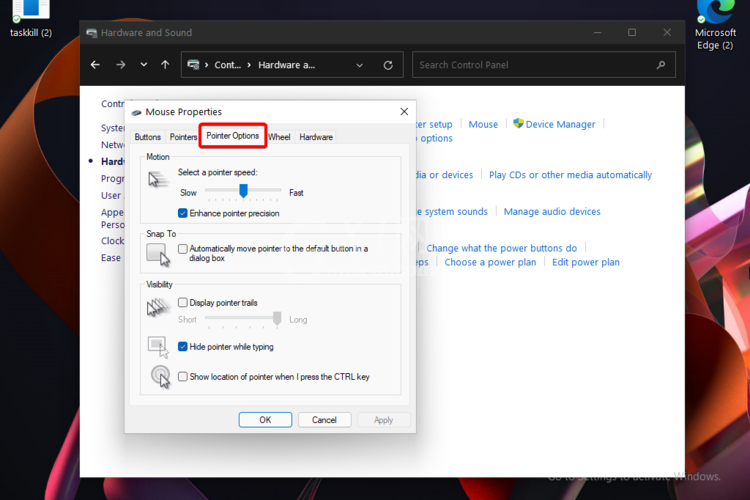Close the Mouse Properties dialog
The image size is (750, 500).
[x=404, y=111]
